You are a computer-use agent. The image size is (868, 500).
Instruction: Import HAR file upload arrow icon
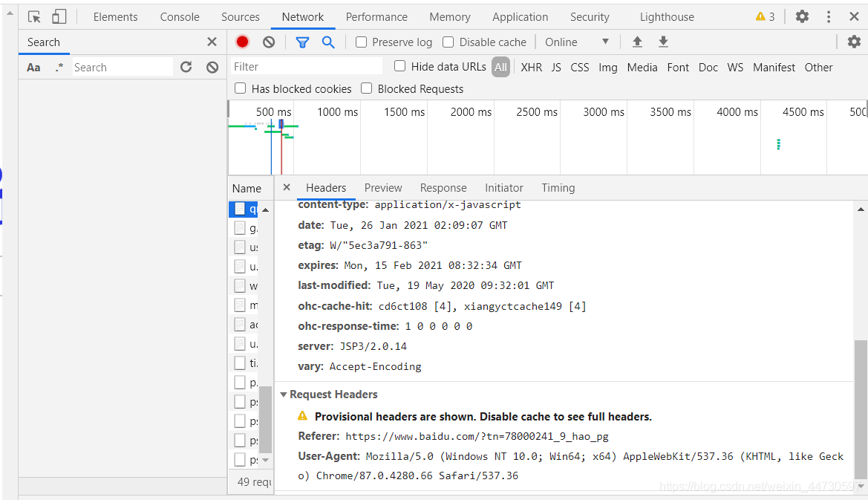(x=637, y=42)
